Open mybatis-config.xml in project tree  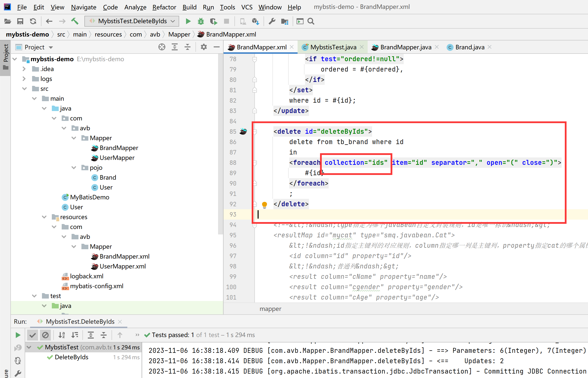click(96, 286)
